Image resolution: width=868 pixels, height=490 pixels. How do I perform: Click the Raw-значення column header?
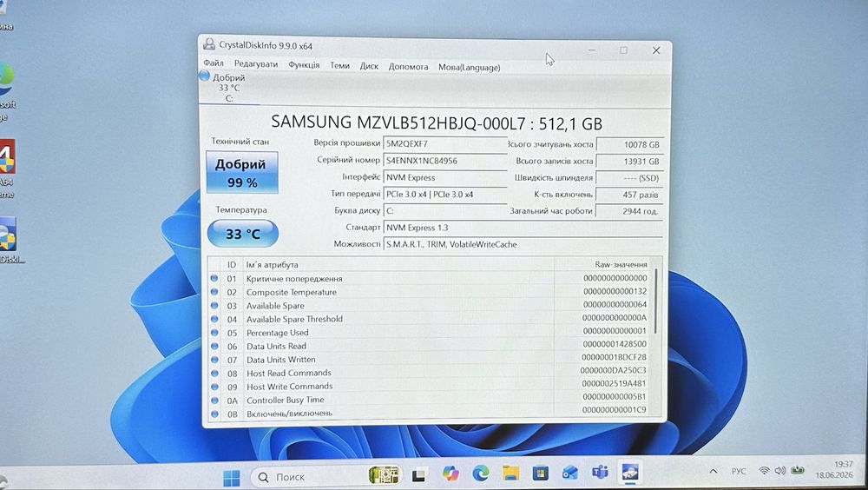click(x=602, y=265)
